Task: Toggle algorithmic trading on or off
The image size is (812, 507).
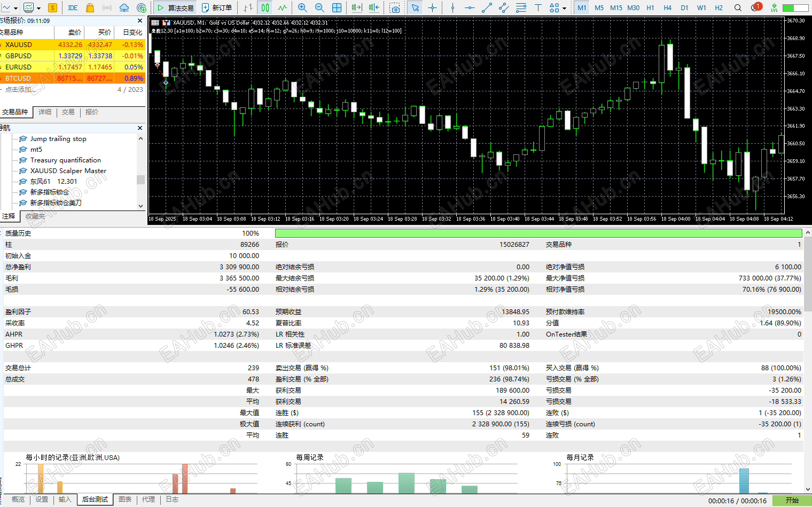Action: pos(175,7)
